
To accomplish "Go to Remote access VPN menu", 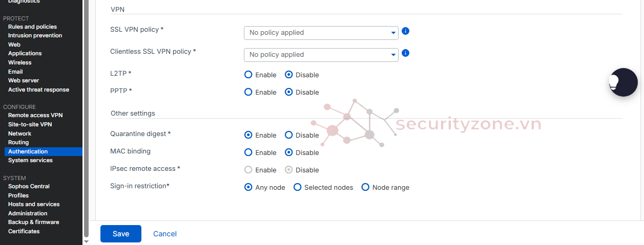I will [35, 116].
